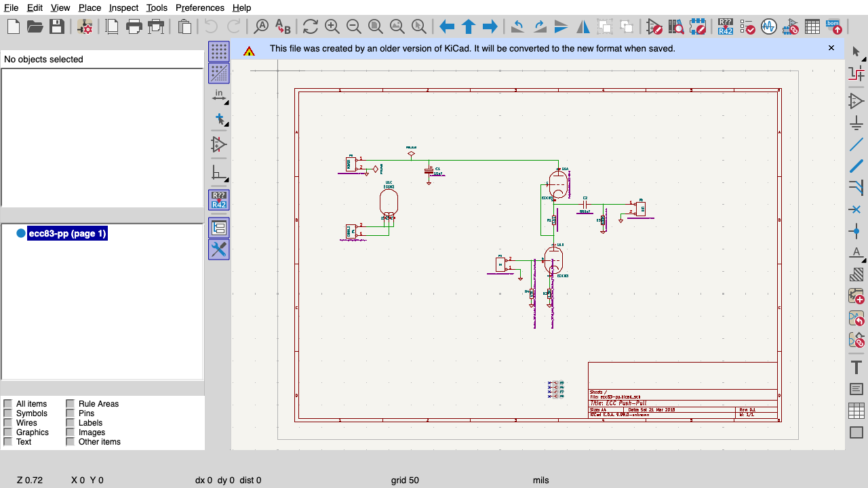This screenshot has height=488, width=868.
Task: Navigate back with left blue arrow
Action: (x=447, y=26)
